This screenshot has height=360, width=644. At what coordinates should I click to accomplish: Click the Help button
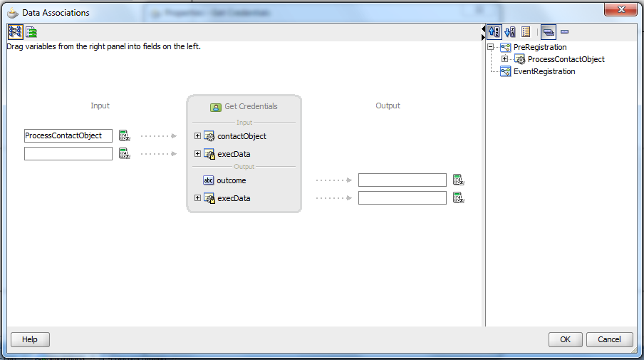pos(30,339)
